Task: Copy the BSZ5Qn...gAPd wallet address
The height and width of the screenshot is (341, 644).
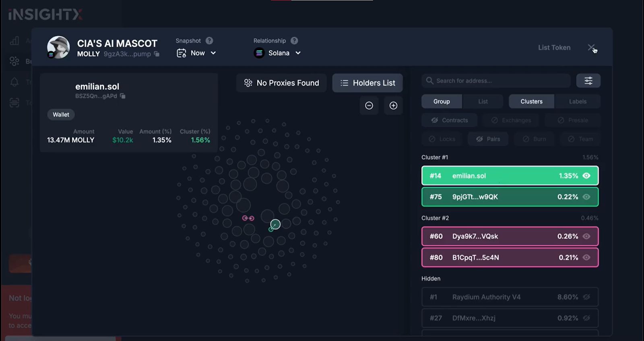Action: pos(123,96)
